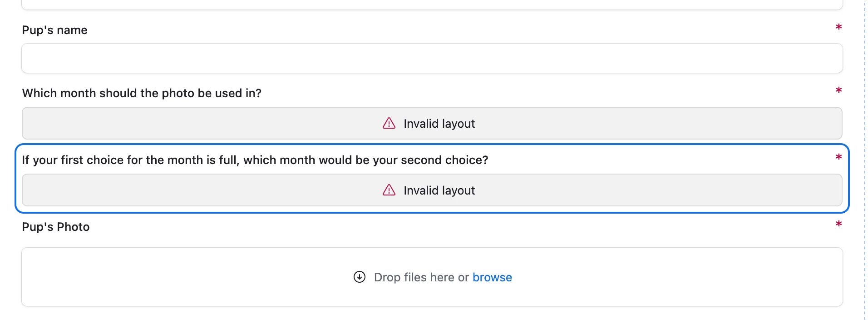Click the partially visible field above Pup's name

click(x=432, y=5)
